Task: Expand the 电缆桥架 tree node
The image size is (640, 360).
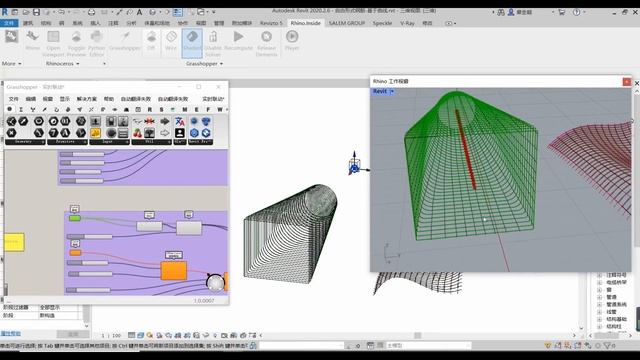Action: click(x=599, y=282)
